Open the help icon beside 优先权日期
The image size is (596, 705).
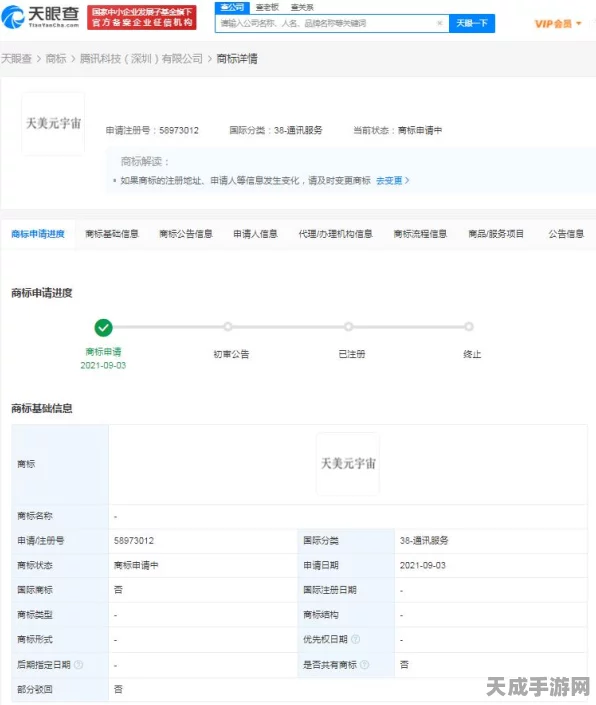click(x=356, y=639)
